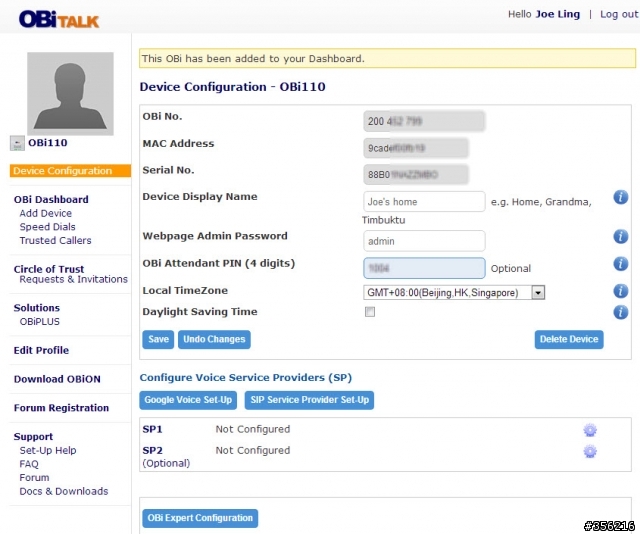Click the Save button
640x534 pixels.
[x=158, y=339]
